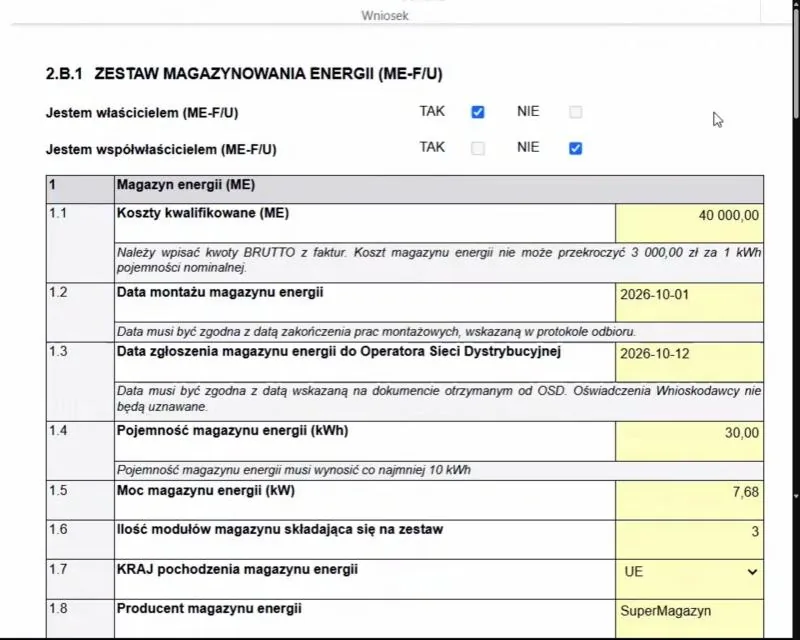This screenshot has height=640, width=800.
Task: Edit Pojemność magazynu energii value 30,00
Action: [x=689, y=440]
